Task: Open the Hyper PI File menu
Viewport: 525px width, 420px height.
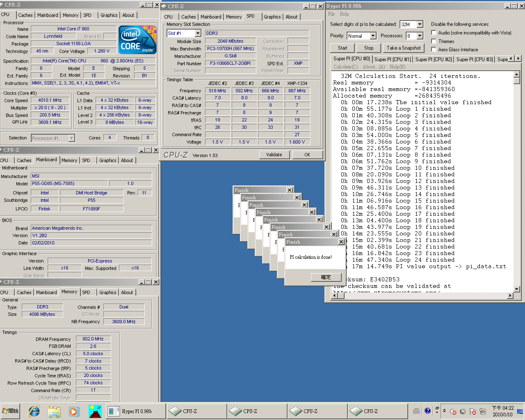Action: click(x=331, y=14)
